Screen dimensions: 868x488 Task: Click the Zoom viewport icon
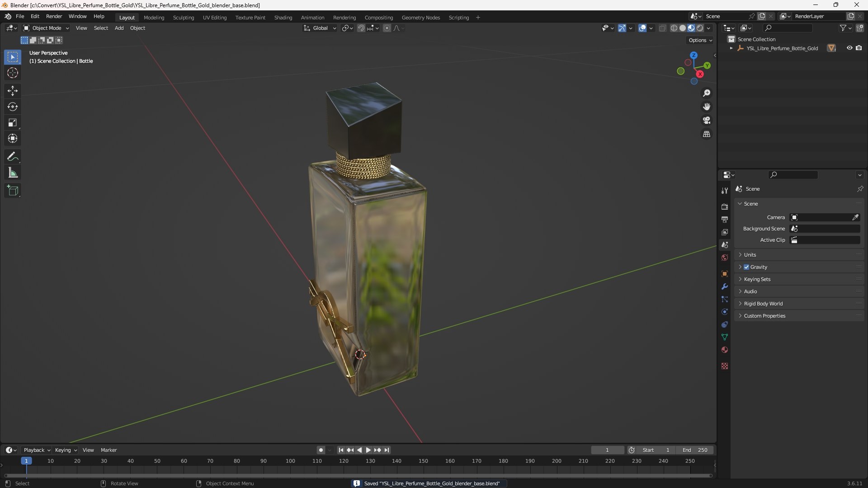coord(707,93)
